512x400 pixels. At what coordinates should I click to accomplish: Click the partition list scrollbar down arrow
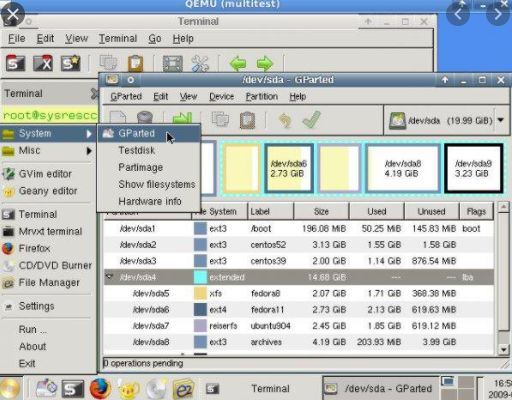click(503, 349)
